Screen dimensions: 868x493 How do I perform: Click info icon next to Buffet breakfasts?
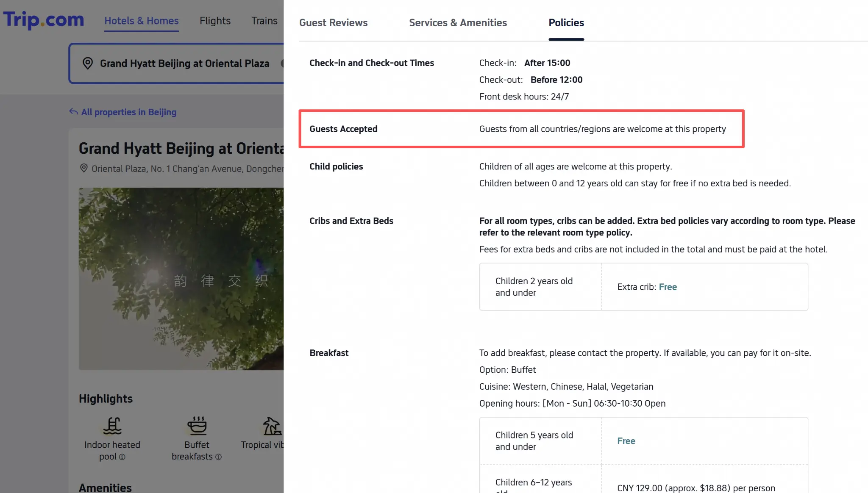click(x=218, y=457)
